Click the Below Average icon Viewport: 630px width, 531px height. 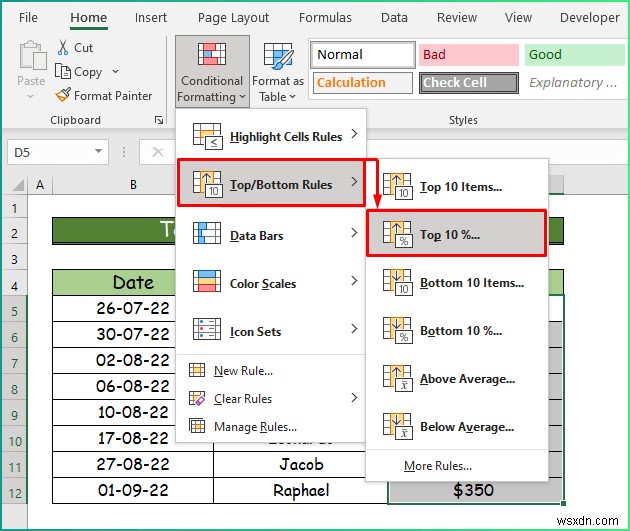click(x=397, y=426)
